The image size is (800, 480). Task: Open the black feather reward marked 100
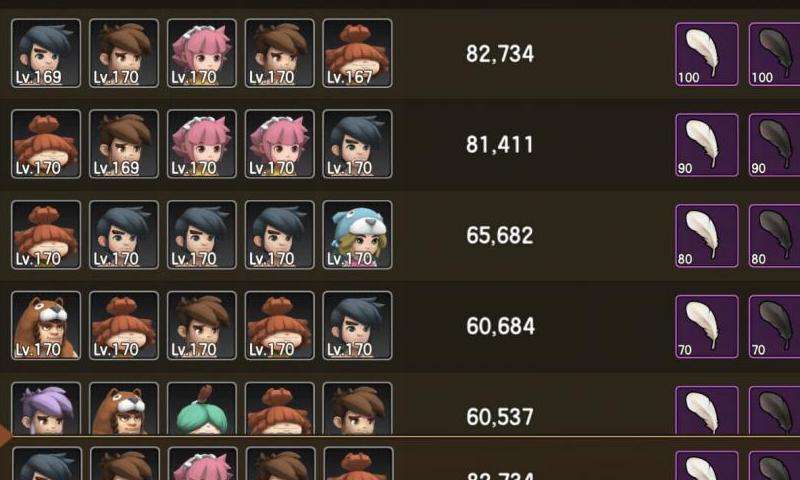click(774, 54)
